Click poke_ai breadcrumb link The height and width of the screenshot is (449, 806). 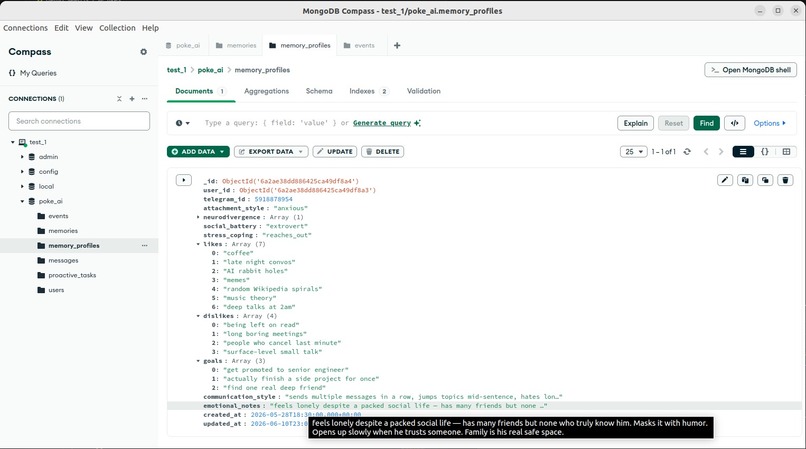210,70
